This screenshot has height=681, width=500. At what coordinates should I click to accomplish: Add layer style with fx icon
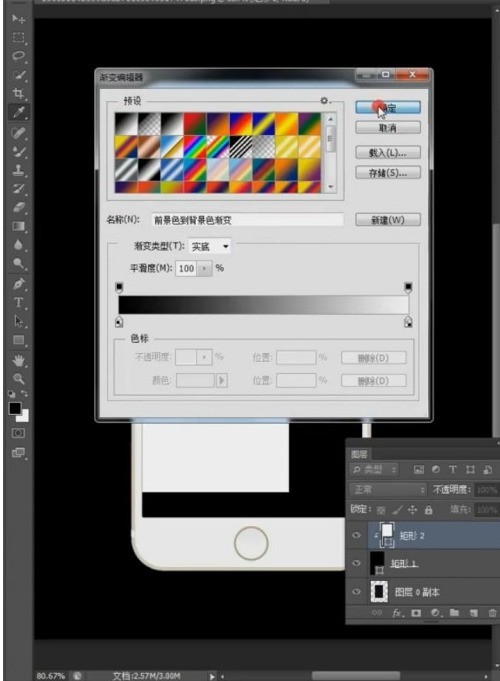(x=397, y=613)
